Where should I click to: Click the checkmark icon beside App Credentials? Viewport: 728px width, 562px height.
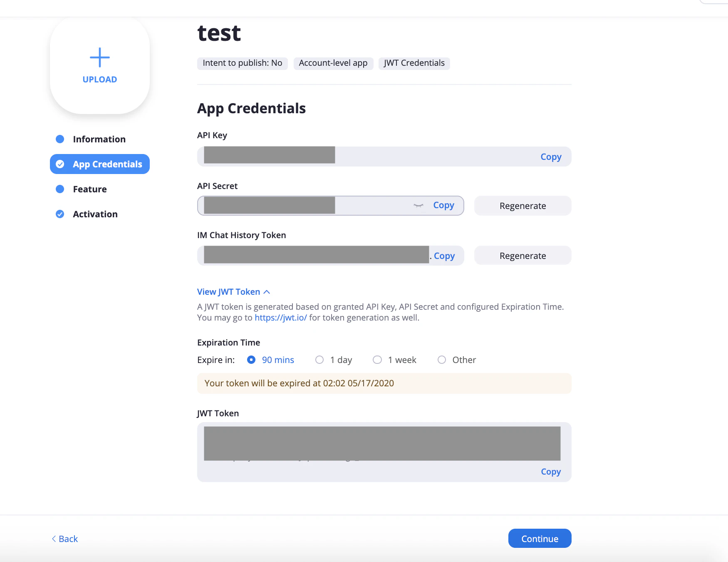click(60, 164)
